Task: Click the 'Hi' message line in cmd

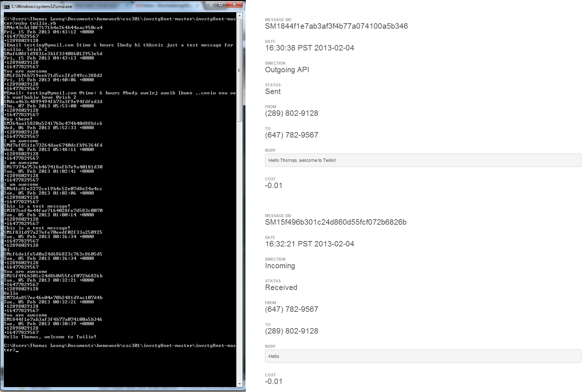Action: coord(7,250)
